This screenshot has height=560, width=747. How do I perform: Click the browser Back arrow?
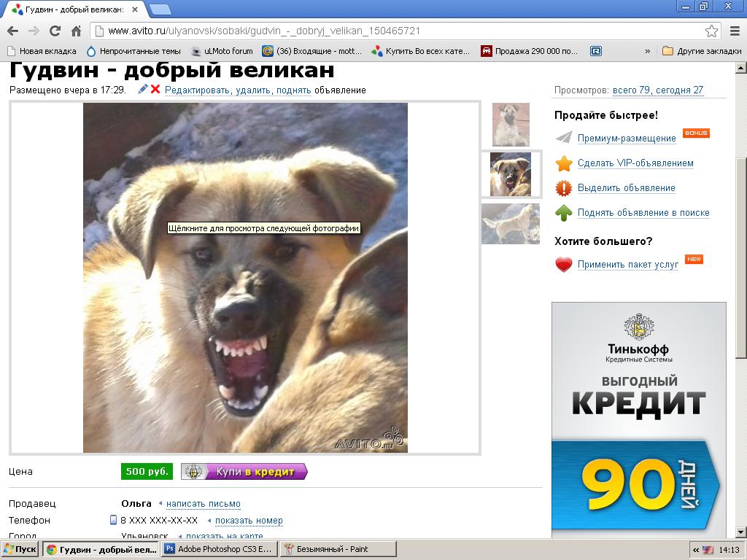click(x=12, y=31)
